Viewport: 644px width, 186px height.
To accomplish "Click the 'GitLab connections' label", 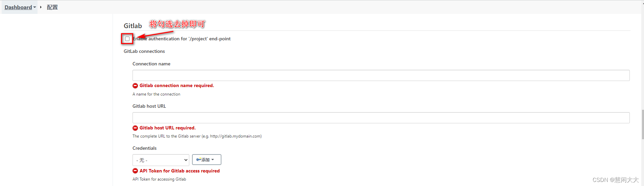I will 144,51.
